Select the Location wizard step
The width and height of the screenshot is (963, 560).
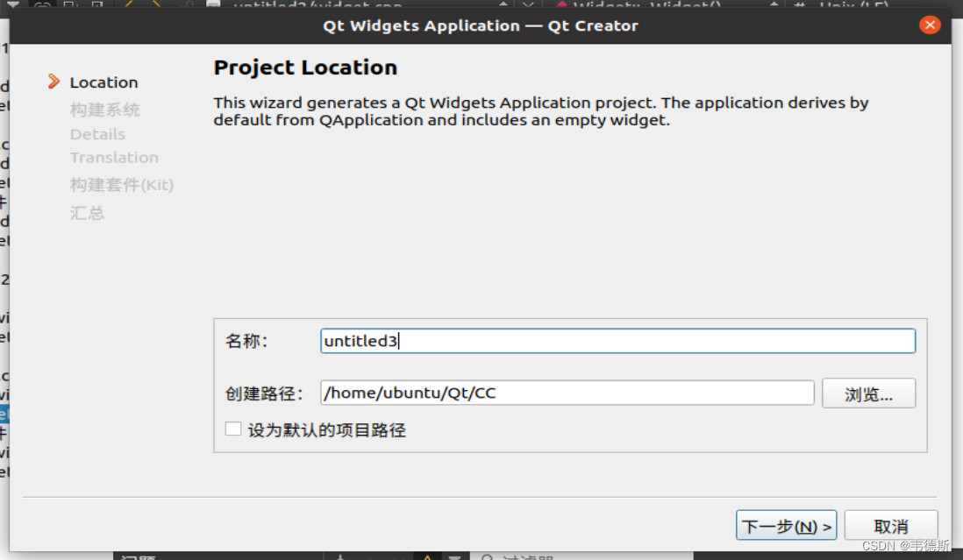point(103,82)
